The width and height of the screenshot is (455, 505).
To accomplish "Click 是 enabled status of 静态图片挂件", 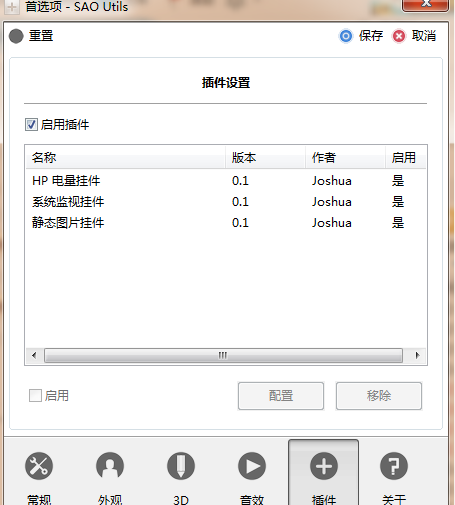I will pos(398,223).
